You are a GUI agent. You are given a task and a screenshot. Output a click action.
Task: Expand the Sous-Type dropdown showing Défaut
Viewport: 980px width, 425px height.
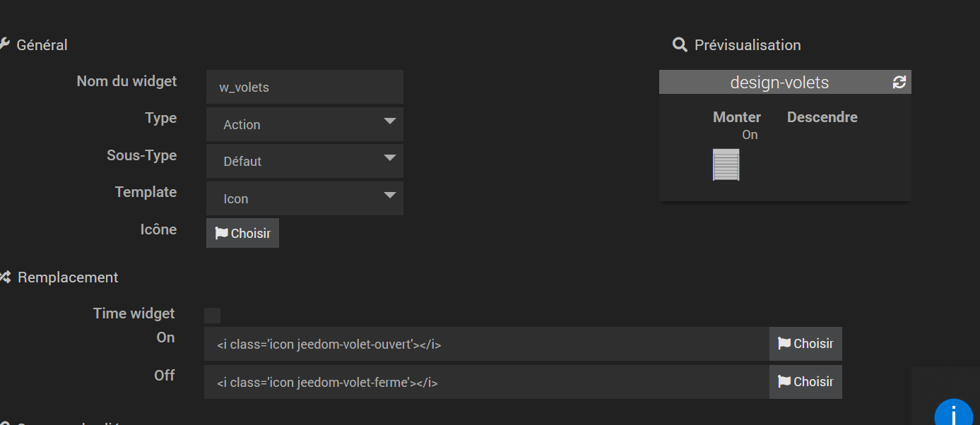[x=305, y=161]
